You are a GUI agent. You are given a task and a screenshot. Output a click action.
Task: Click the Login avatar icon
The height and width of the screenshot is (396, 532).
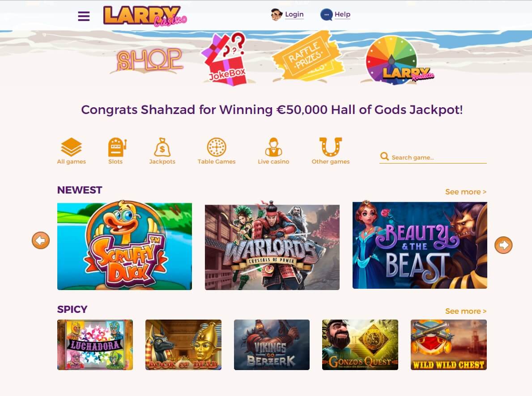276,15
